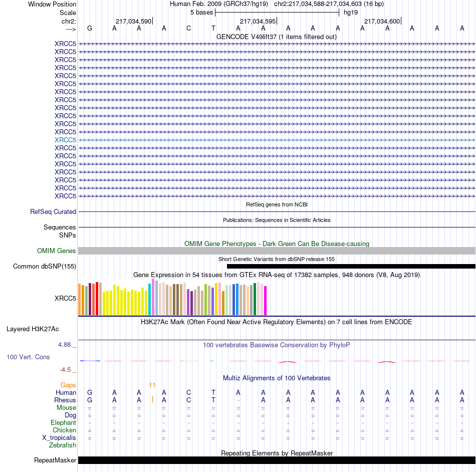Click the Human Feb. 2009 (GRCh37/hg19) assembly text
Screen dimensions: 476x472
tap(218, 4)
